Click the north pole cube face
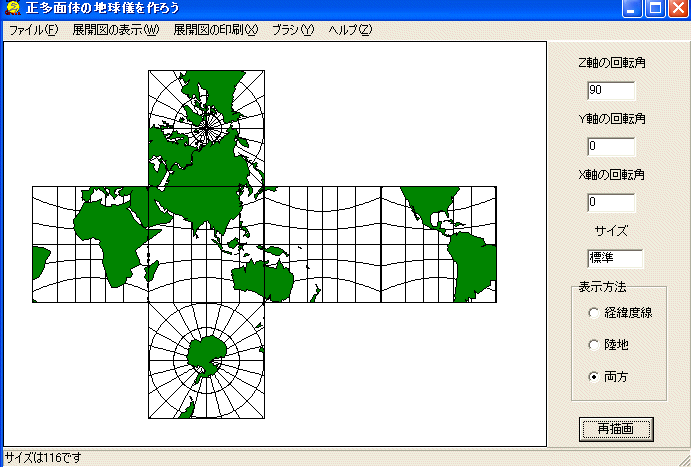691x467 pixels. 206,128
